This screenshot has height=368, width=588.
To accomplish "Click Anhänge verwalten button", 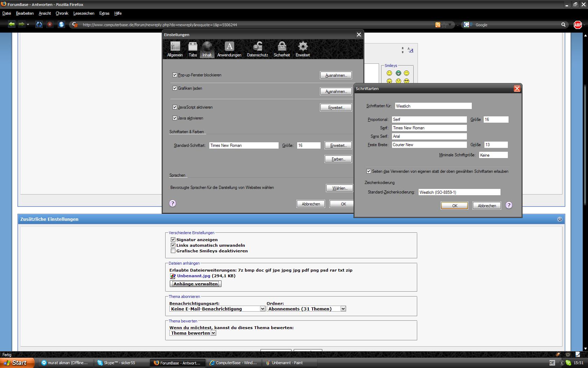I will click(196, 284).
